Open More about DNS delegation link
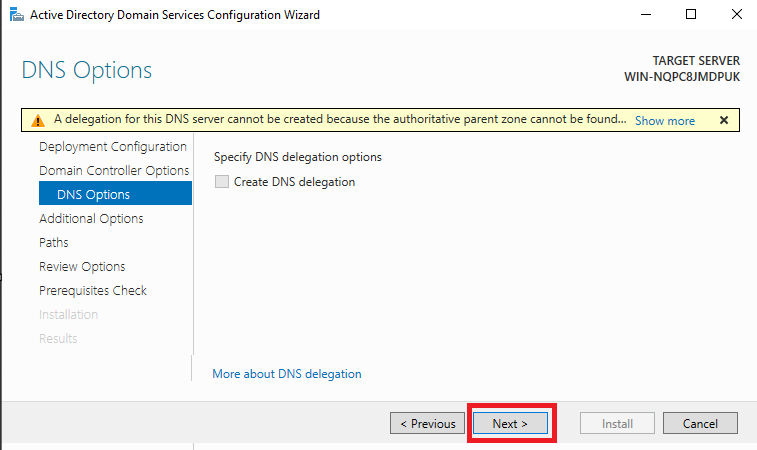This screenshot has width=757, height=450. 287,374
